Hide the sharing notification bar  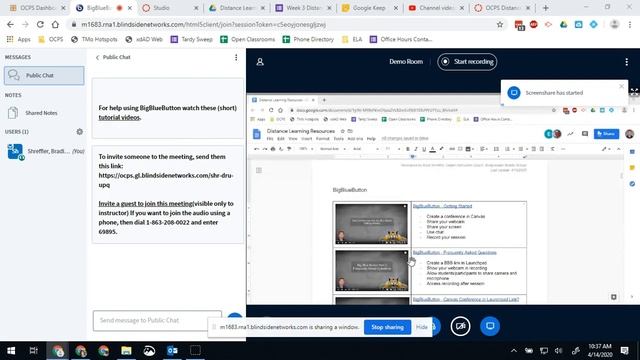coord(422,327)
